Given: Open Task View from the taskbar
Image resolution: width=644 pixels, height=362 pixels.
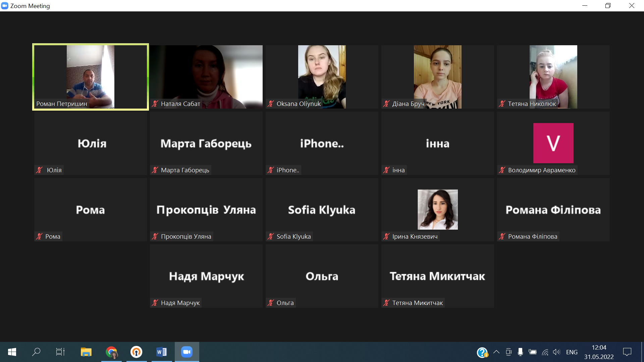Looking at the screenshot, I should [60, 352].
